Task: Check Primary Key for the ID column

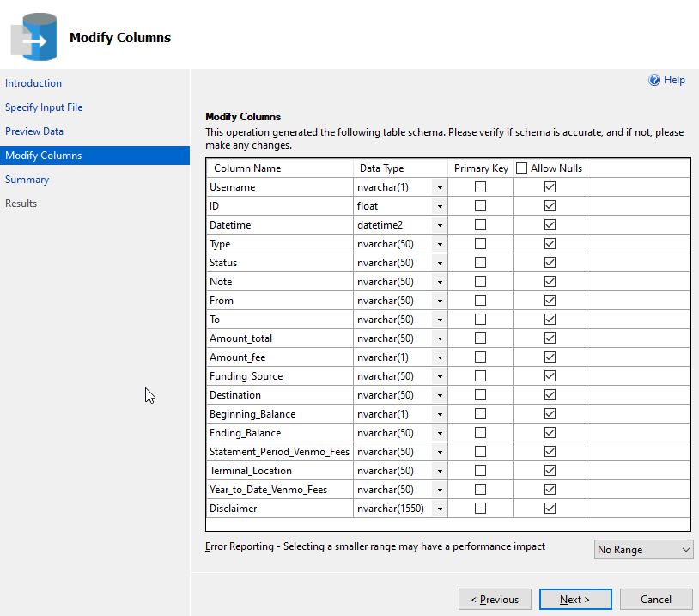Action: pyautogui.click(x=481, y=206)
